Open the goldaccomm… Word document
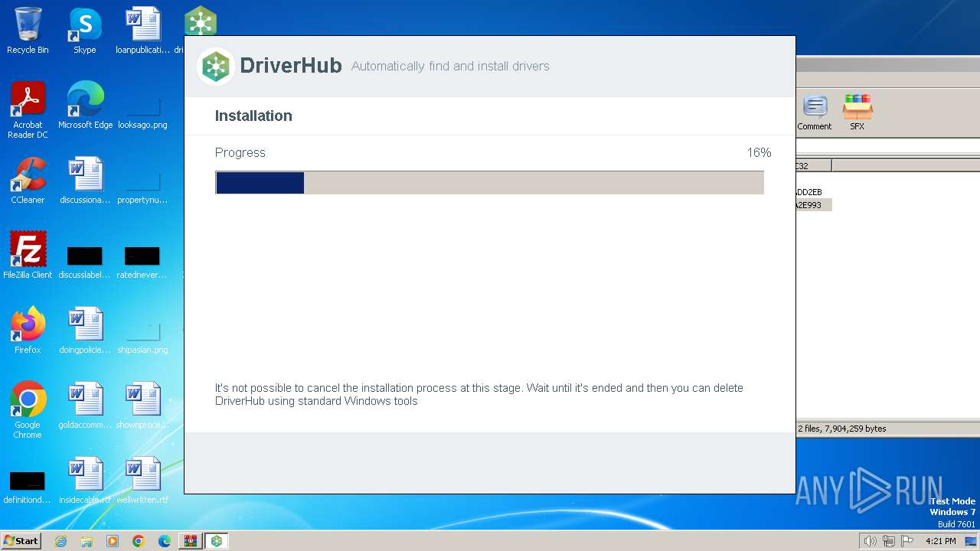Image resolution: width=980 pixels, height=551 pixels. (x=85, y=406)
